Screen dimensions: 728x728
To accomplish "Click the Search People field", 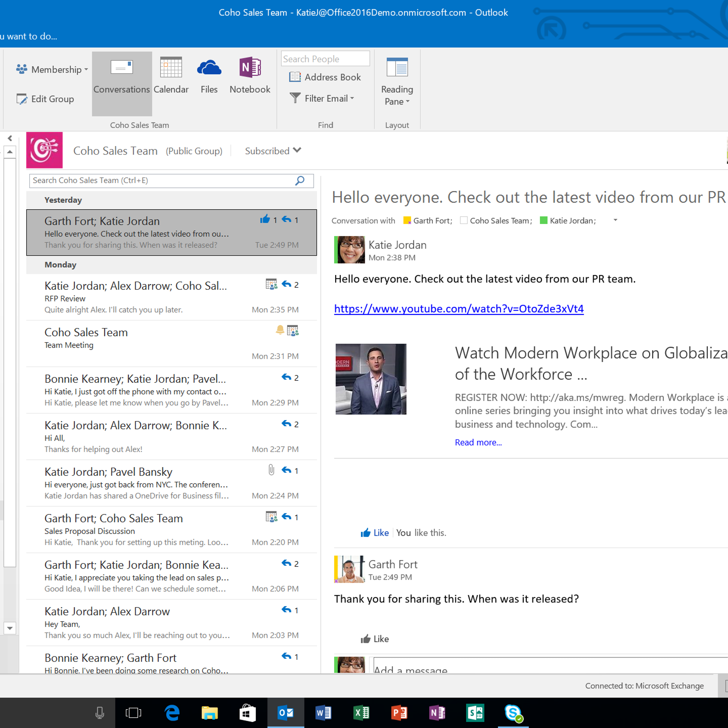I will [x=325, y=59].
